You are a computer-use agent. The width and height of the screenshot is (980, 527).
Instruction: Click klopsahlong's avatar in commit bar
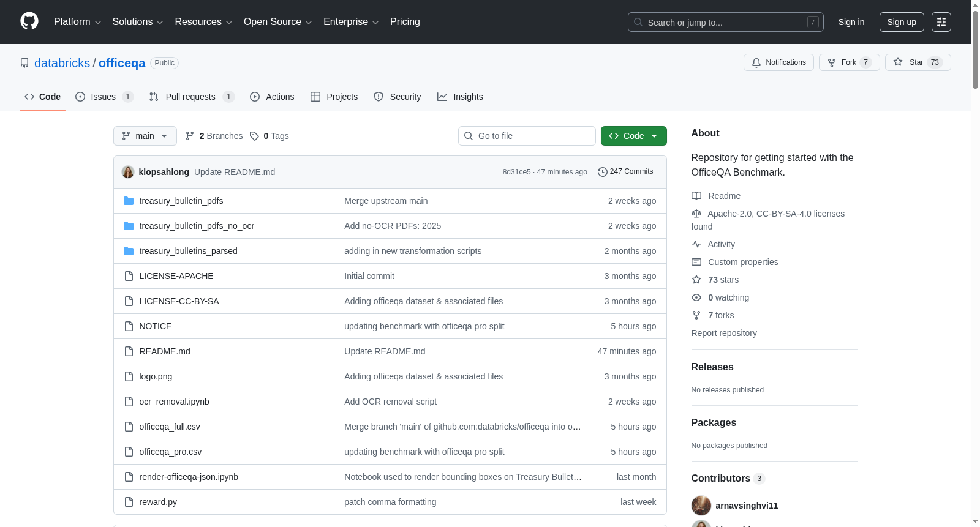point(128,172)
